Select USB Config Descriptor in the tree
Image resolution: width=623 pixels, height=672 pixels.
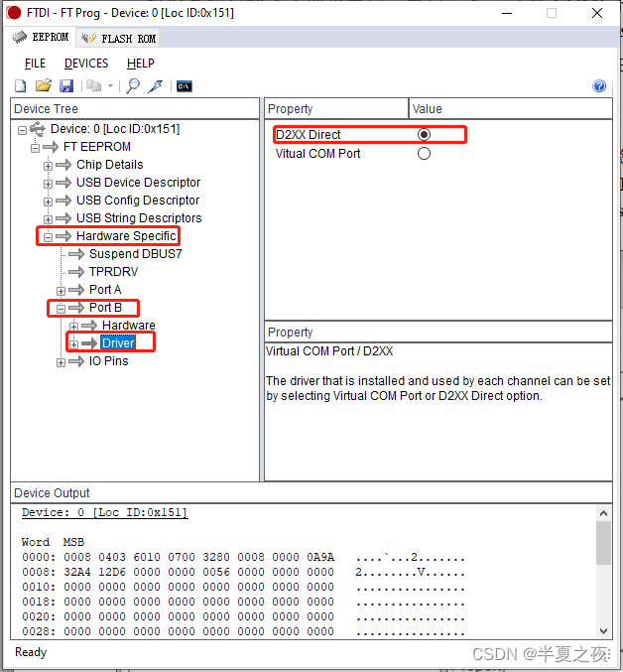138,201
